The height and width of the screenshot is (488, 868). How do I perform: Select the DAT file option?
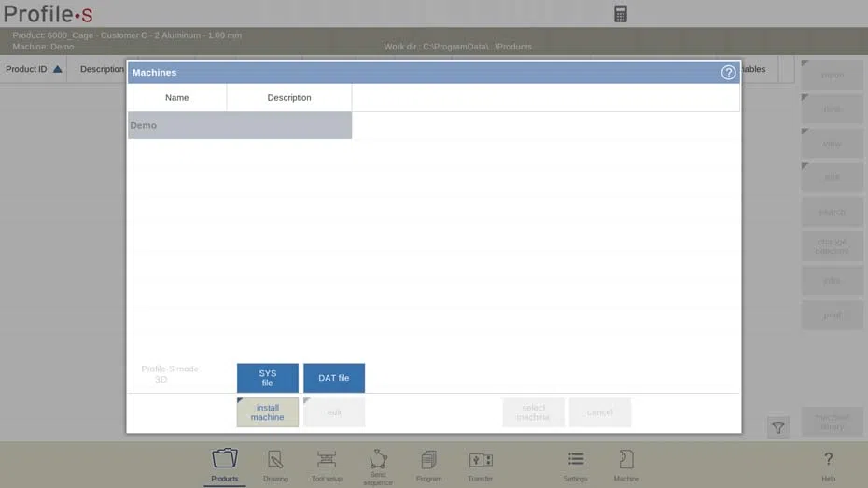(334, 378)
